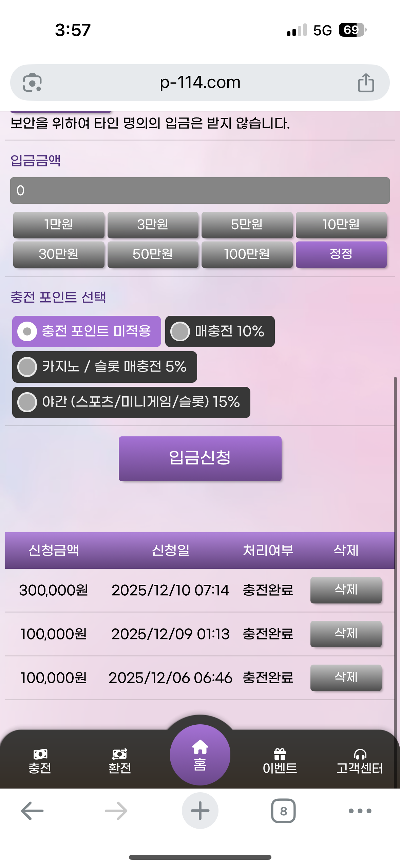Open the 이벤트 gift icon tab
Screen dimensions: 400x868
[x=280, y=761]
